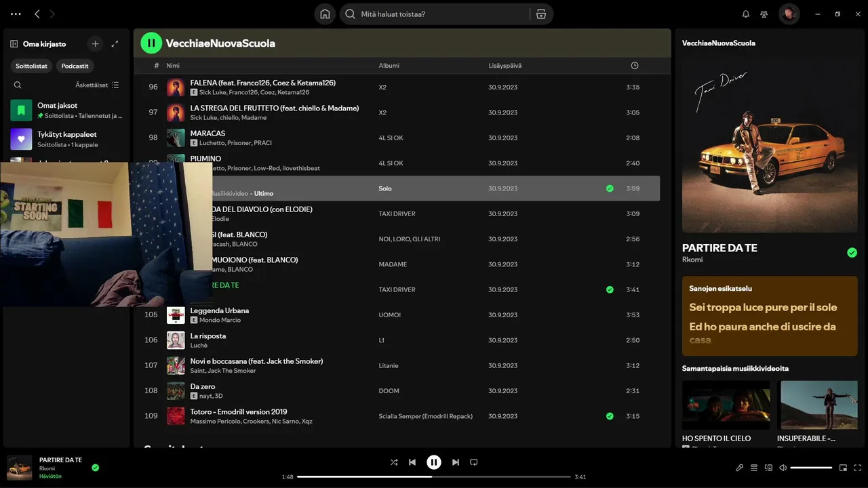Toggle the saved checkmark in the bottom bar
868x488 pixels.
tap(95, 468)
